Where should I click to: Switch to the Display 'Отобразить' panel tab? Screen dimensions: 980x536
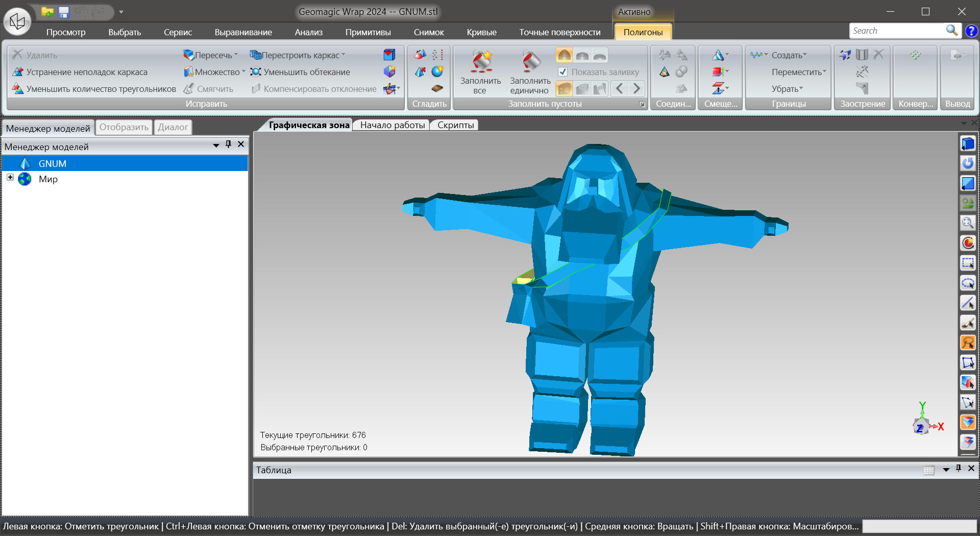124,127
